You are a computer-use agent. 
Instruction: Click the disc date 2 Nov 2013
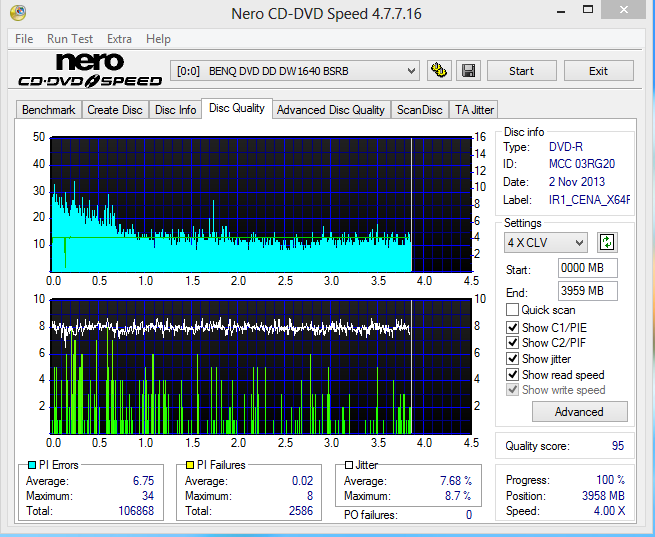point(576,182)
